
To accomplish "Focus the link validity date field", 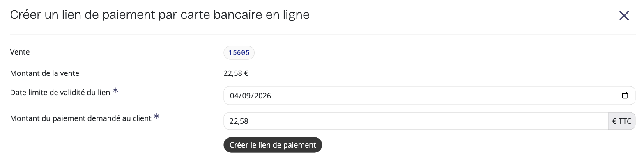I will (429, 96).
